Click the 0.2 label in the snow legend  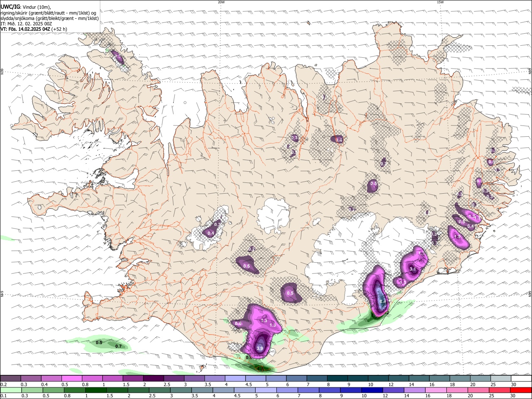[x=4, y=384]
